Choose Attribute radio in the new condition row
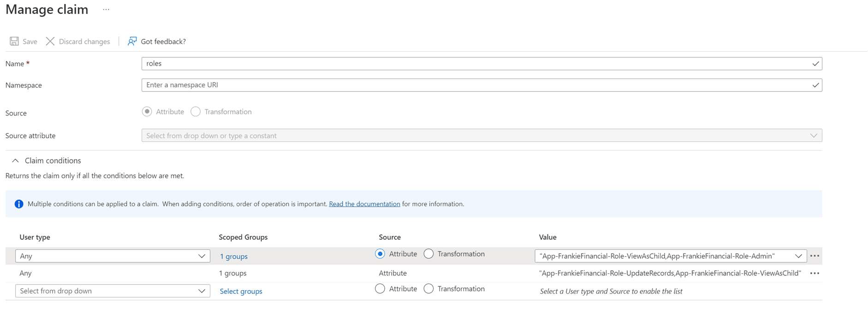 click(x=380, y=289)
